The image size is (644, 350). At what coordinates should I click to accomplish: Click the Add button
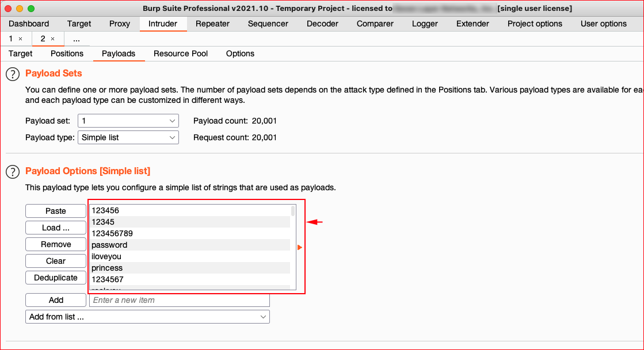click(56, 300)
